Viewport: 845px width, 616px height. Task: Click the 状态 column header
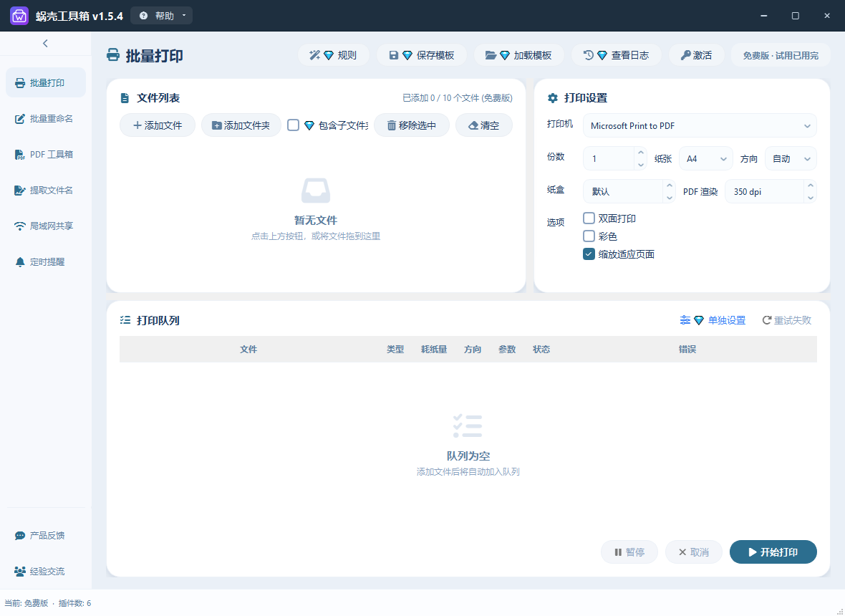tap(541, 350)
